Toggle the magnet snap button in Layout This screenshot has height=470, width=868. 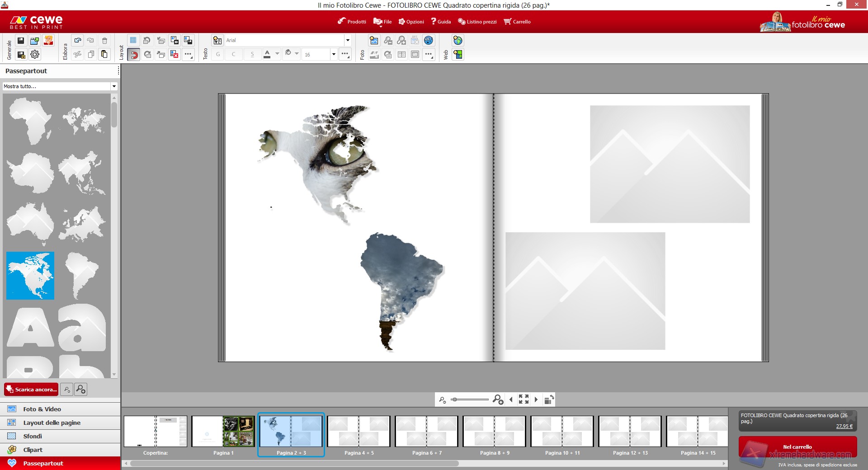coord(133,55)
